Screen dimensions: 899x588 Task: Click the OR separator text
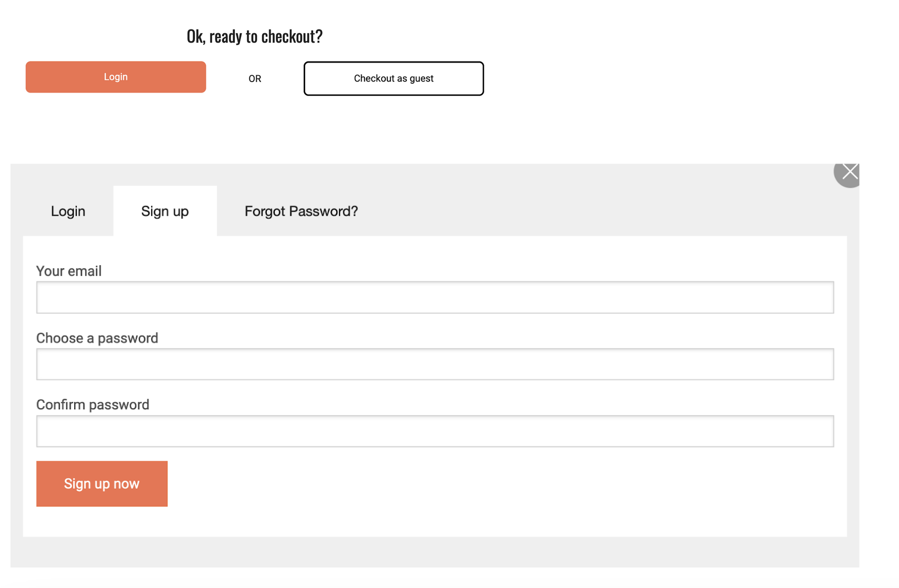(255, 78)
